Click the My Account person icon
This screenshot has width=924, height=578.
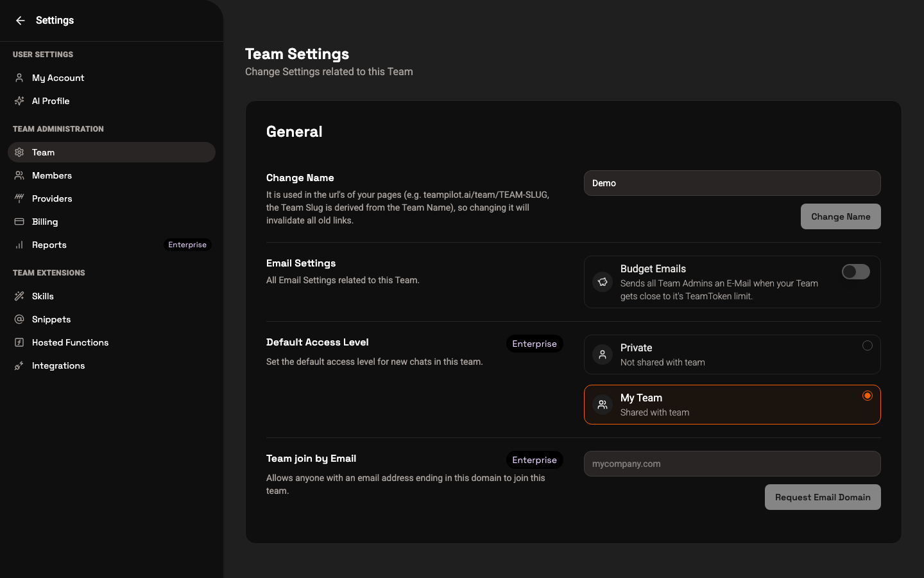(19, 78)
